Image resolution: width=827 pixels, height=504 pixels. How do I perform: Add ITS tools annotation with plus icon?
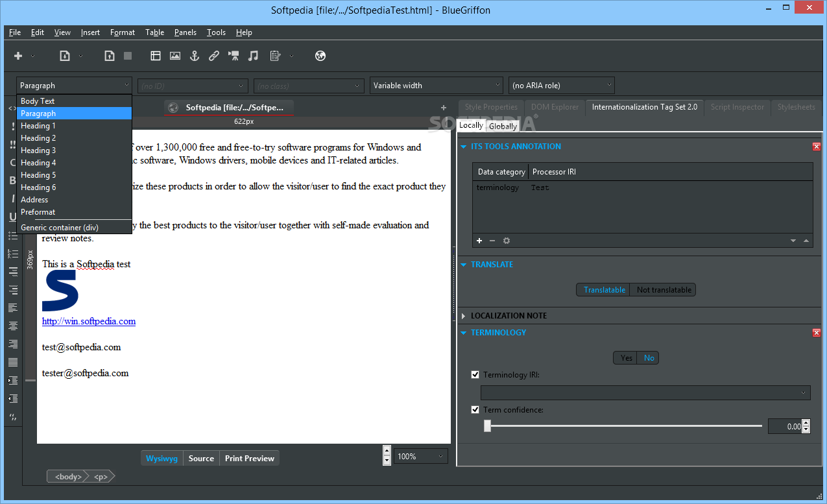coord(479,241)
